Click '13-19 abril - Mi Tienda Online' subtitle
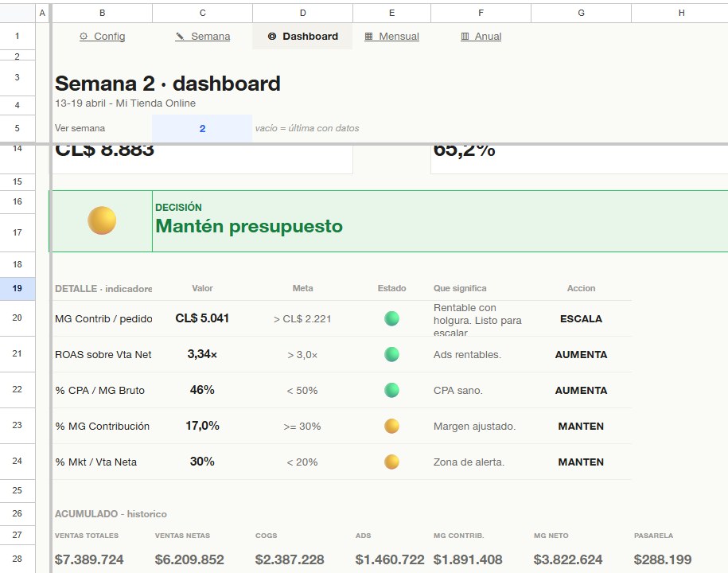The width and height of the screenshot is (728, 573). pyautogui.click(x=125, y=103)
